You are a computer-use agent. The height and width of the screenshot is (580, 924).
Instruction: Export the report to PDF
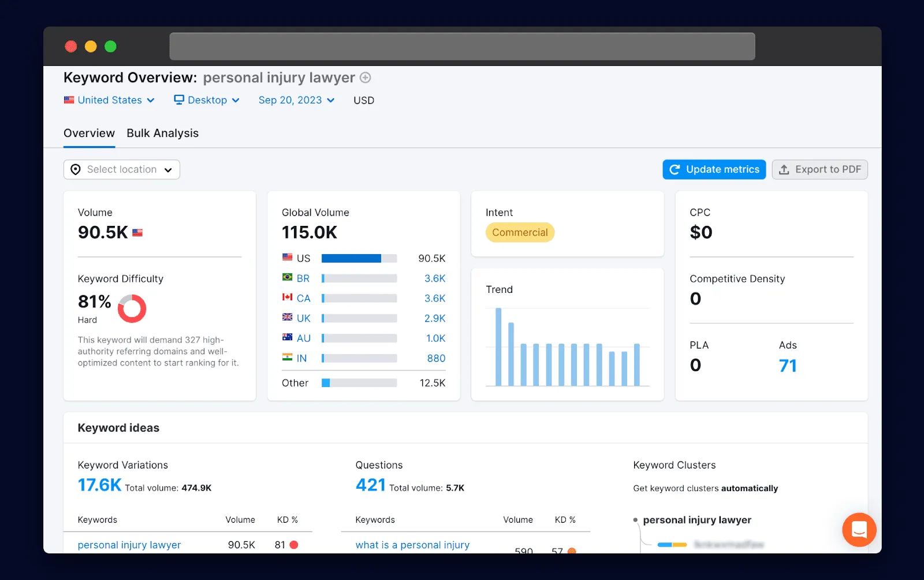click(819, 169)
